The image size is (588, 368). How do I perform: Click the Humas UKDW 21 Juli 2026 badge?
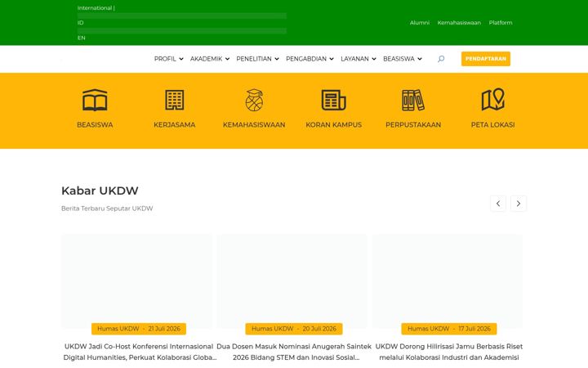tap(139, 329)
